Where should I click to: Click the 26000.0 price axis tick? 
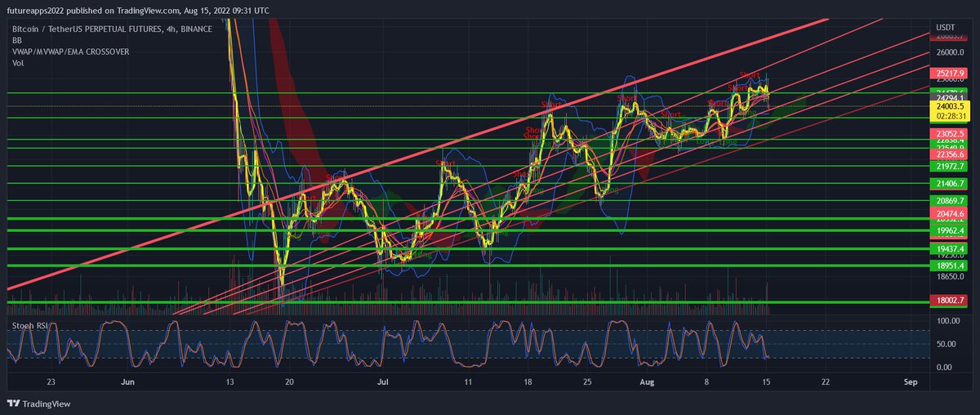(x=951, y=52)
